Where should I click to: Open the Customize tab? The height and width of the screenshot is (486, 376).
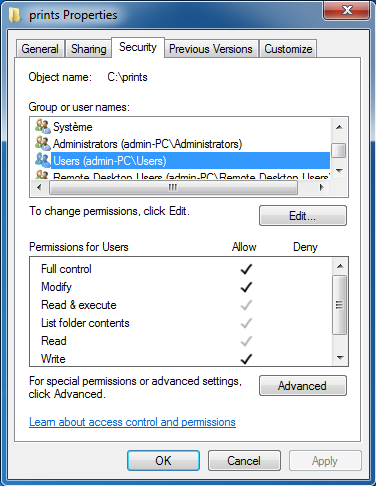288,49
